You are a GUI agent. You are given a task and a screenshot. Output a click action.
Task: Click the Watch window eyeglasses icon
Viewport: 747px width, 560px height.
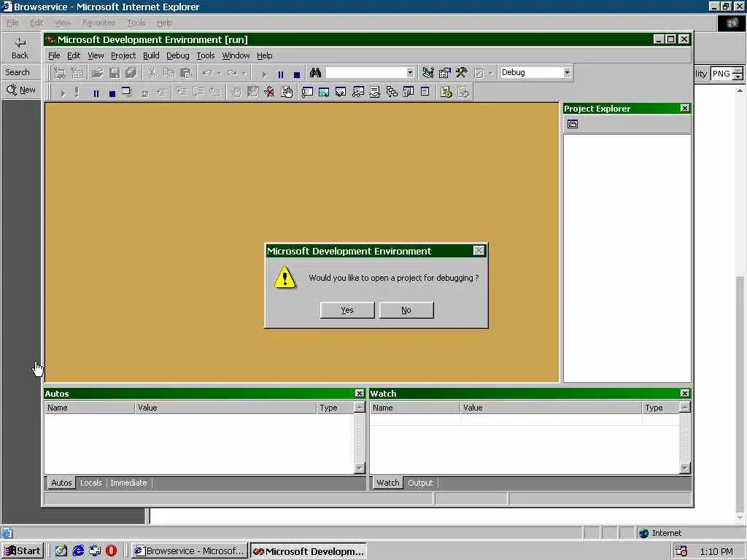[x=357, y=93]
